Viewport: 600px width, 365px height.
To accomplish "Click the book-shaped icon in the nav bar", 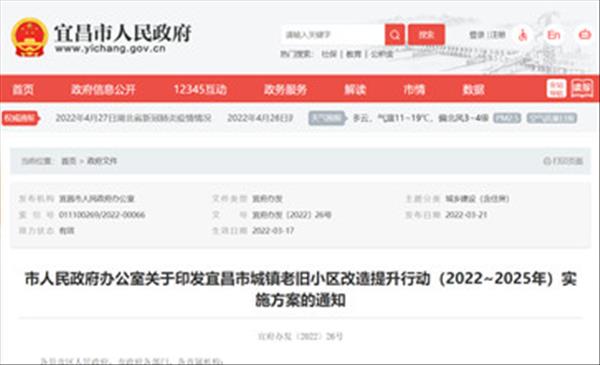I will point(582,89).
